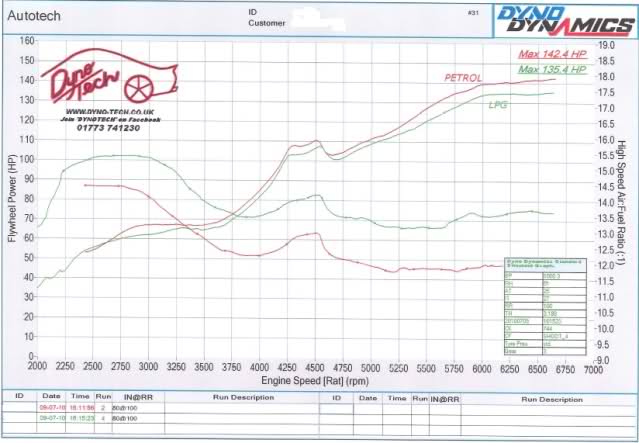The height and width of the screenshot is (443, 639).
Task: Click the #31 run number marker
Action: coord(472,11)
